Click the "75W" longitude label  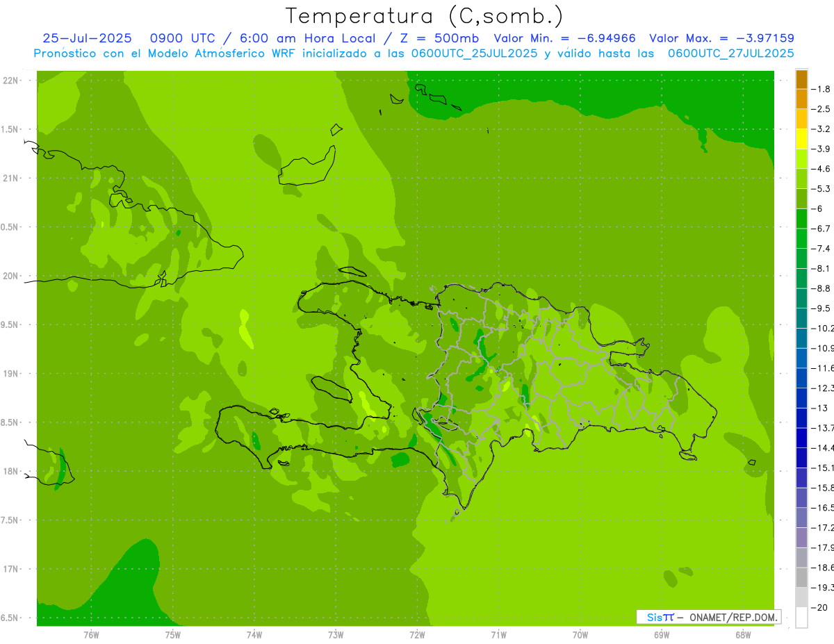172,634
